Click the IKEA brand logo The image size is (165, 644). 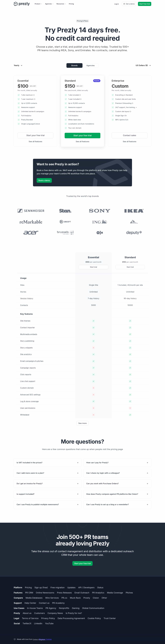(x=134, y=211)
